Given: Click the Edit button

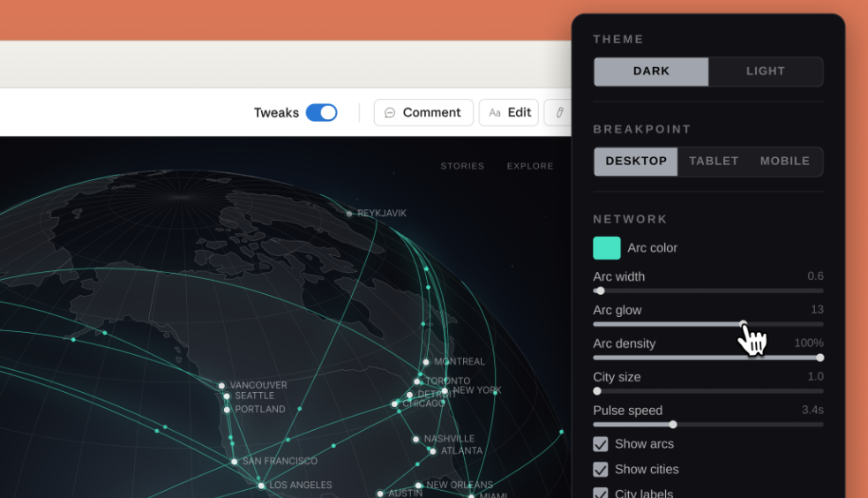Looking at the screenshot, I should [509, 113].
